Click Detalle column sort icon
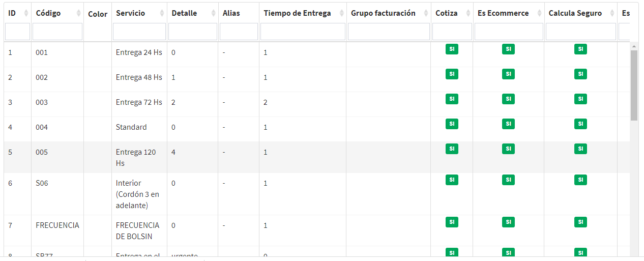Screen dimensions: 644x261 pos(213,13)
